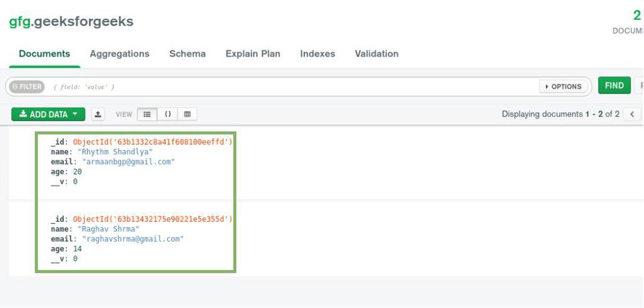Open the Schema tab

[x=187, y=54]
